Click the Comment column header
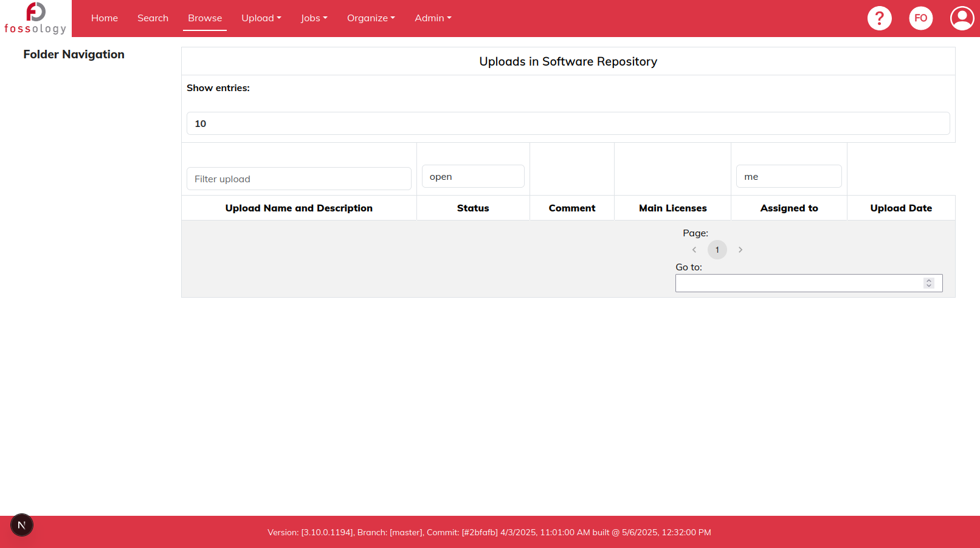This screenshot has width=980, height=548. 572,208
